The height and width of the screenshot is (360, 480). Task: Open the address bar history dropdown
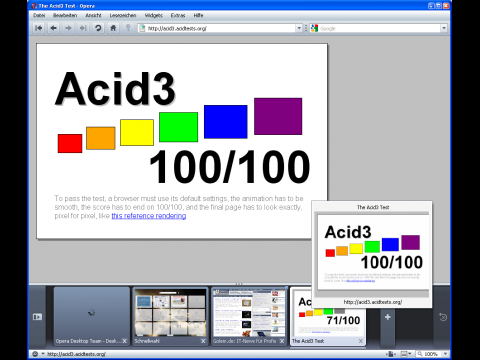299,28
